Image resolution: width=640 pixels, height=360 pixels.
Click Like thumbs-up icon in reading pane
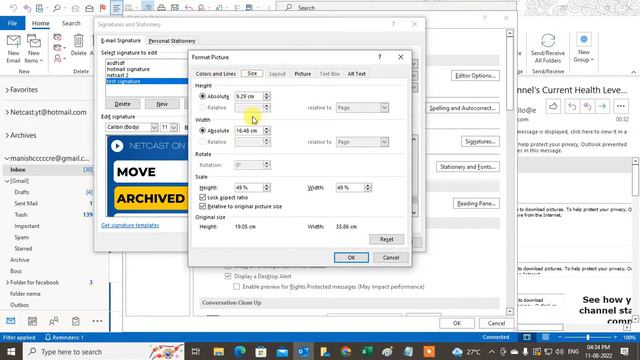(553, 107)
